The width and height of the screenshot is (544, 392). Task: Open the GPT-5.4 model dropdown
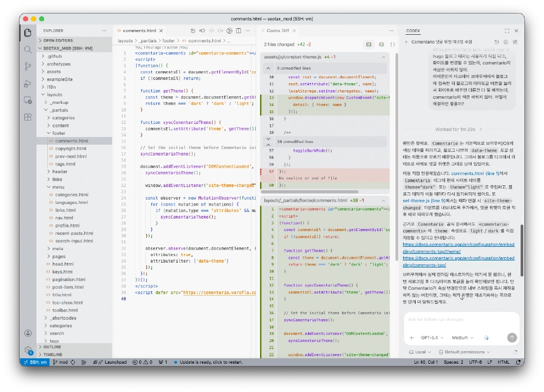(x=432, y=338)
